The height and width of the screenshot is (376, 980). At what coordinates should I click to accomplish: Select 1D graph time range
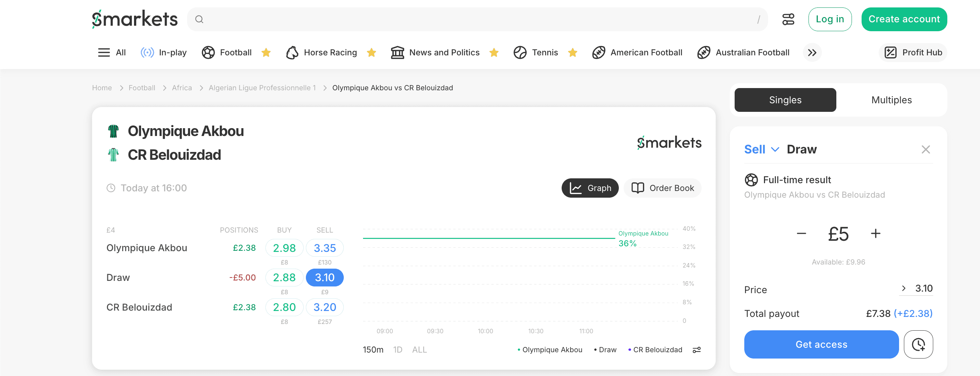tap(398, 350)
